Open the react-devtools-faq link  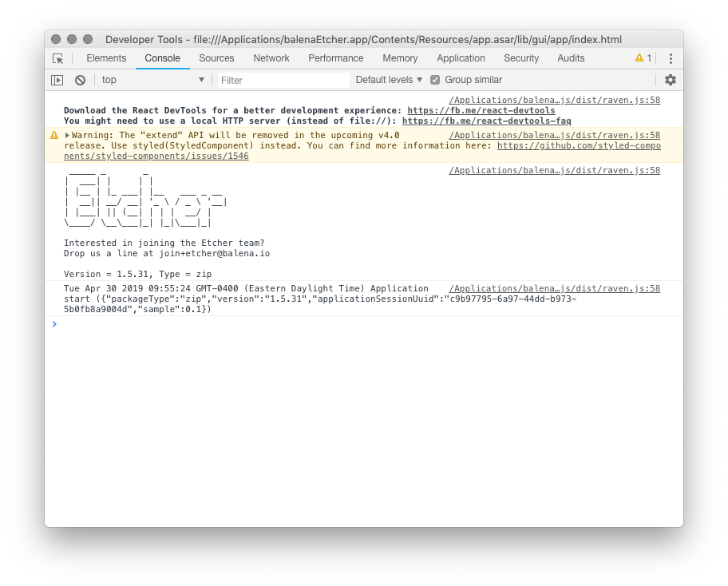pos(486,121)
